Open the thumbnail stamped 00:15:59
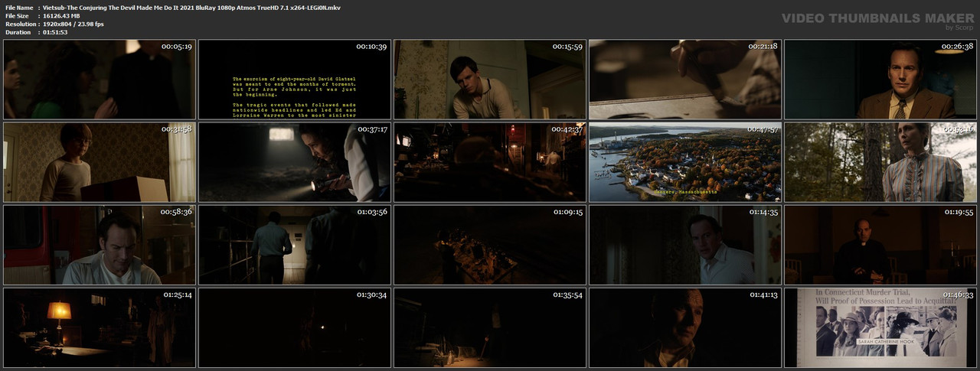The image size is (980, 371). point(490,80)
